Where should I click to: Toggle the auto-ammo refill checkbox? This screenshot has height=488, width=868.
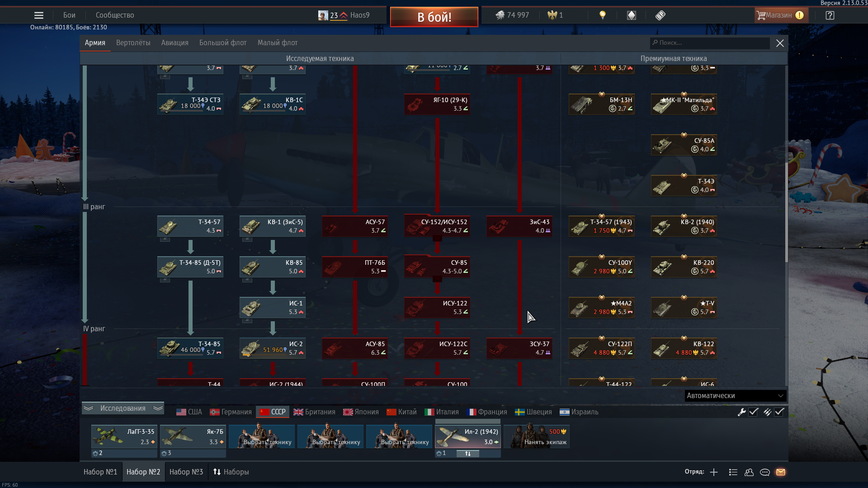coord(779,412)
